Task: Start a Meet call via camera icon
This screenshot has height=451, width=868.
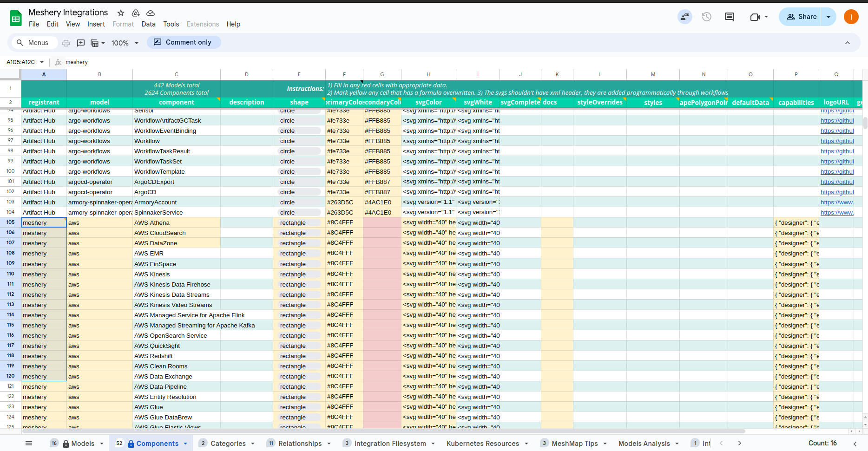Action: (x=755, y=17)
